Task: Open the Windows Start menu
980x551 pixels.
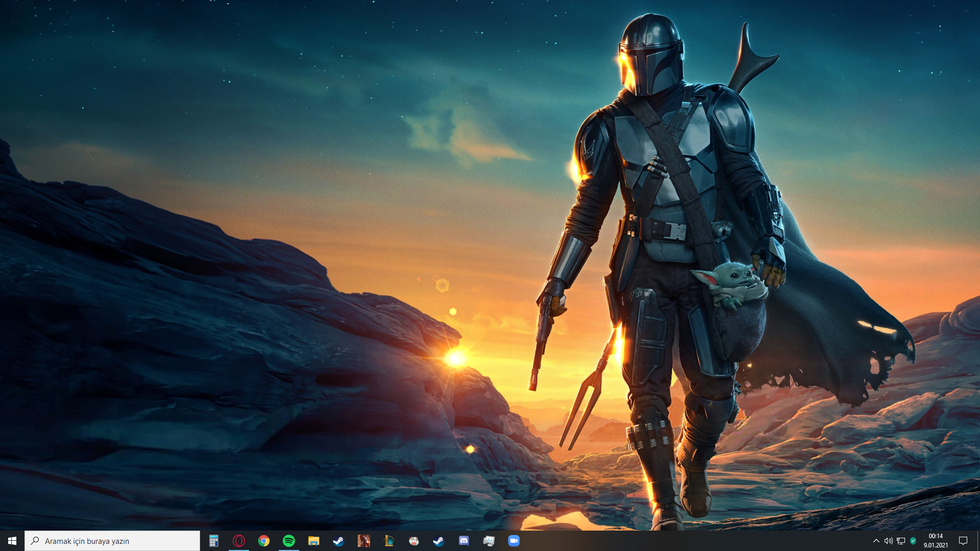Action: (x=12, y=541)
